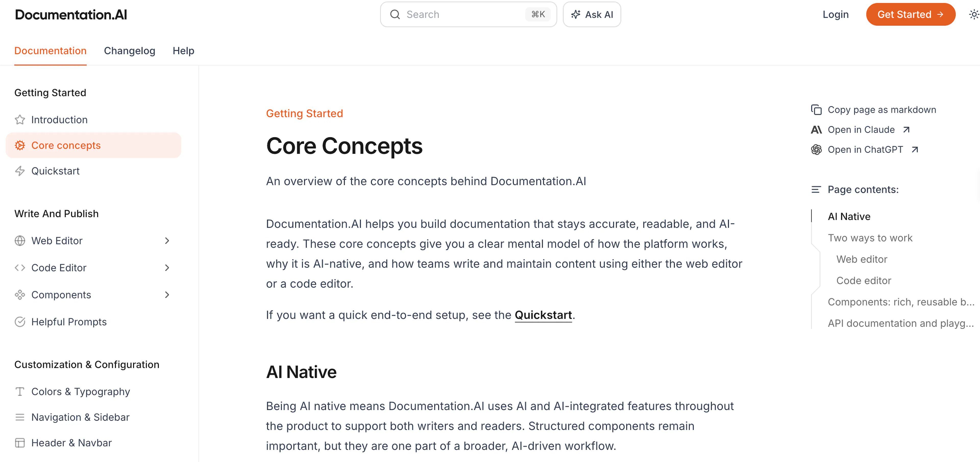Screen dimensions: 980x462
Task: Click the Login link
Action: (836, 15)
